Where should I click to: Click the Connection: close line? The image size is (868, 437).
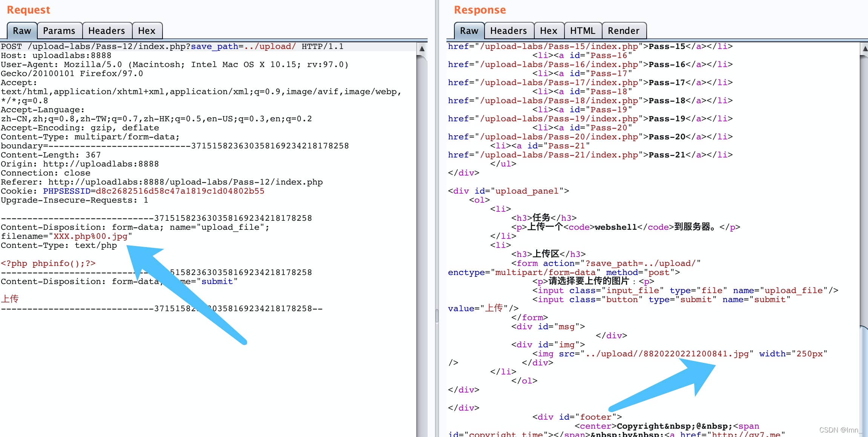tap(45, 173)
